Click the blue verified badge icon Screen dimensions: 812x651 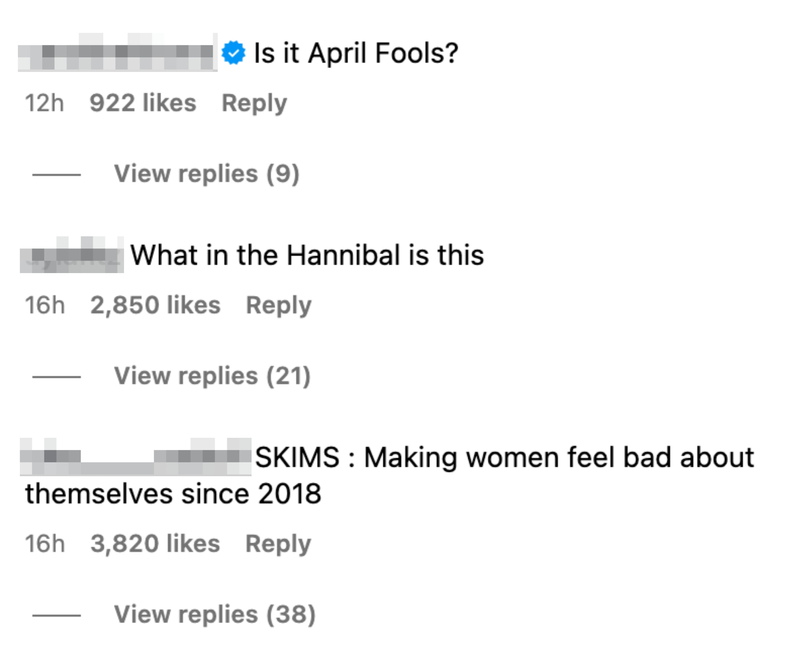click(x=233, y=53)
